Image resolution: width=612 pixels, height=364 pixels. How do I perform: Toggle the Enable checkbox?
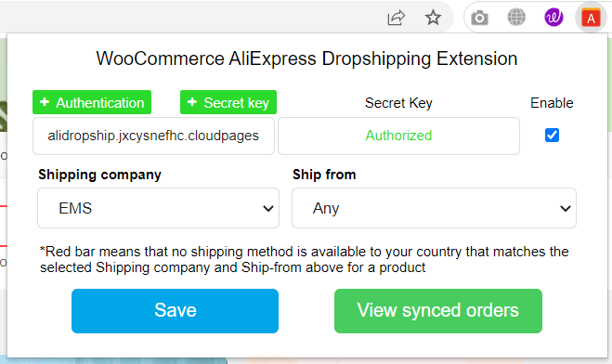552,136
